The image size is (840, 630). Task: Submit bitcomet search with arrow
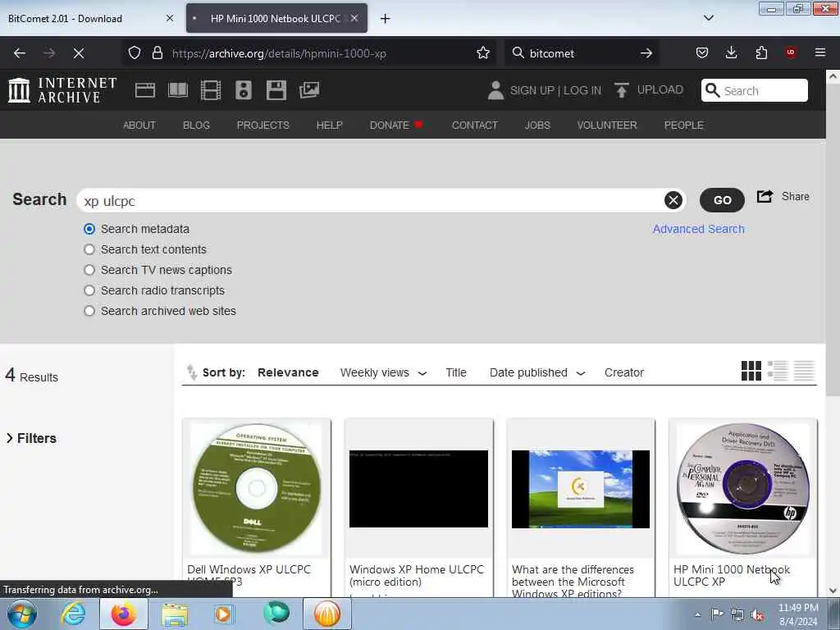646,53
